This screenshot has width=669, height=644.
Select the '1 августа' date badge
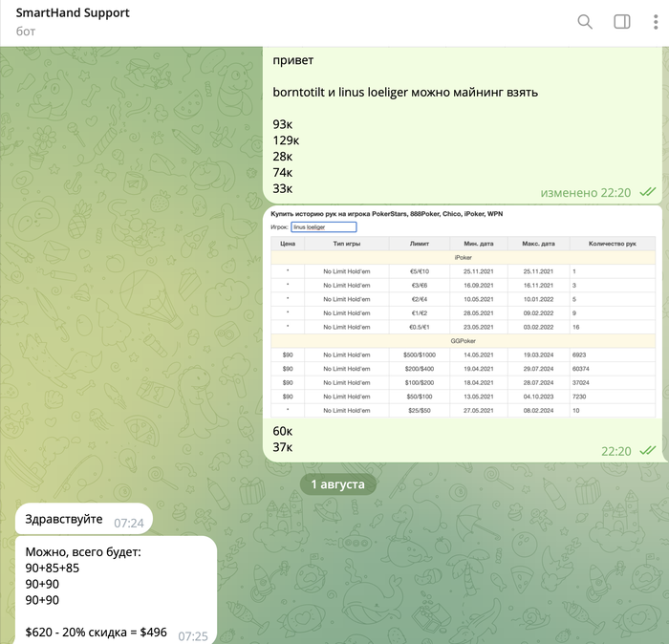338,484
